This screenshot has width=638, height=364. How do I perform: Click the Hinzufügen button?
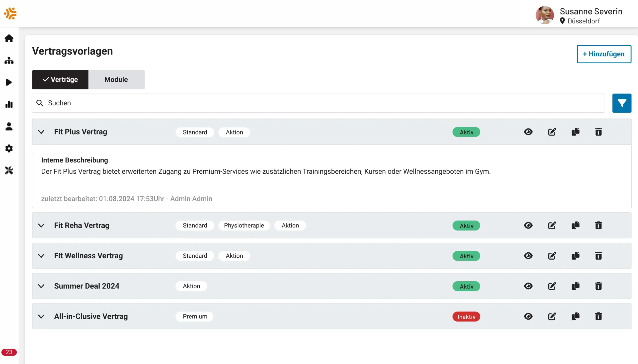[x=604, y=54]
